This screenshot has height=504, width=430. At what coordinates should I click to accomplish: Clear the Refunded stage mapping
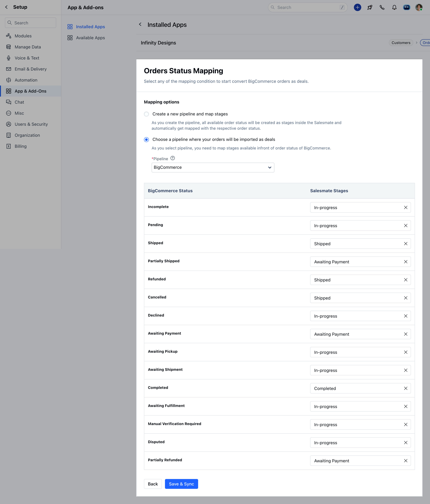(406, 280)
